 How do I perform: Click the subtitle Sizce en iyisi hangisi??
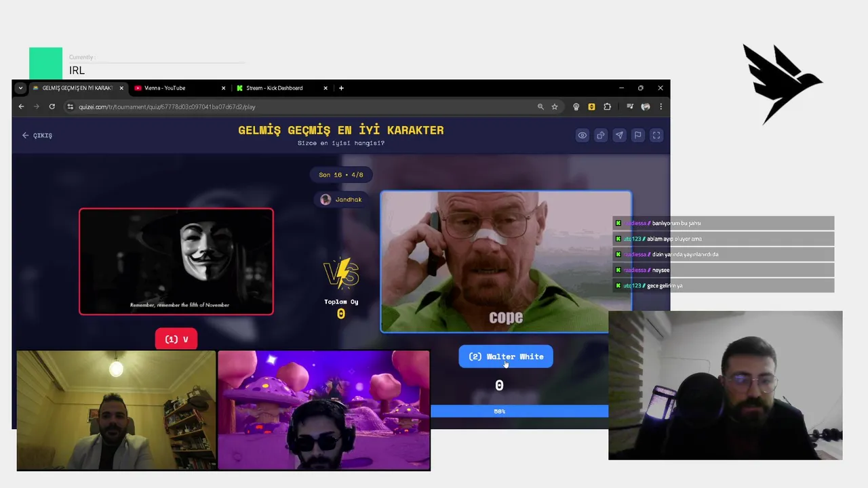pyautogui.click(x=341, y=143)
